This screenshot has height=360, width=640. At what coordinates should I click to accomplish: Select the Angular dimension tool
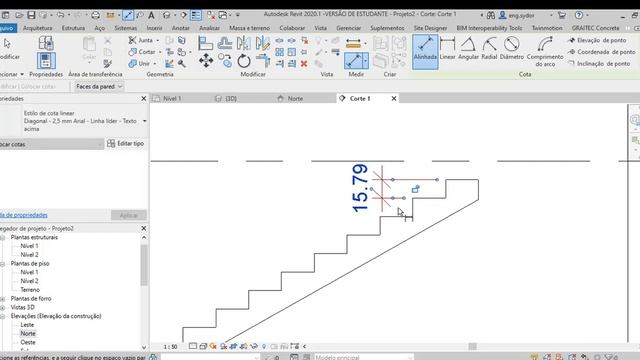(468, 49)
